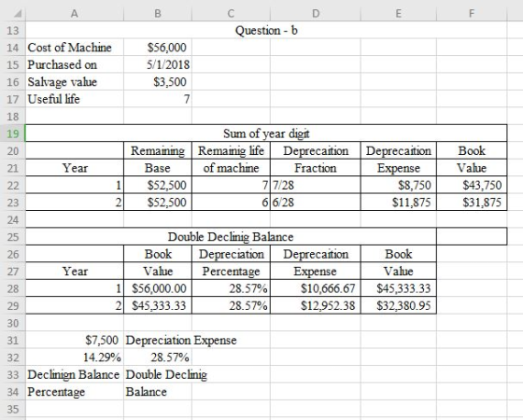523x420 pixels.
Task: Select the 'Percentage' cell in row 34
Action: coord(75,392)
